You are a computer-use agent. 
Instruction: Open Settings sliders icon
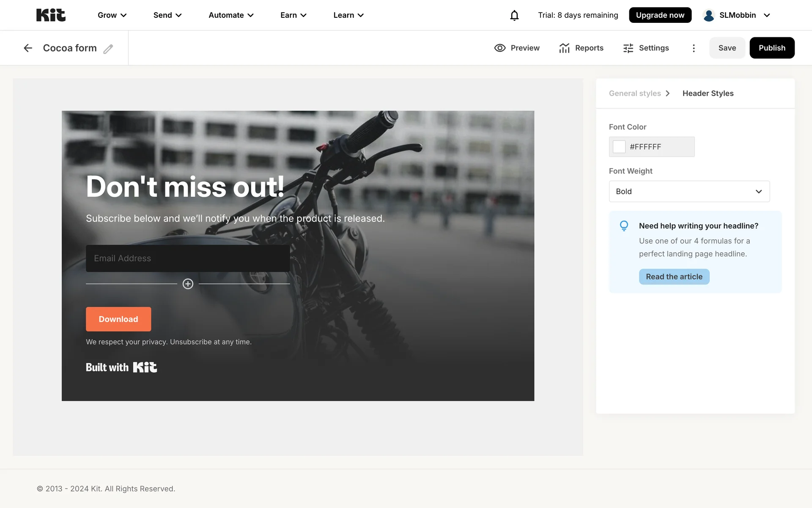(x=628, y=48)
